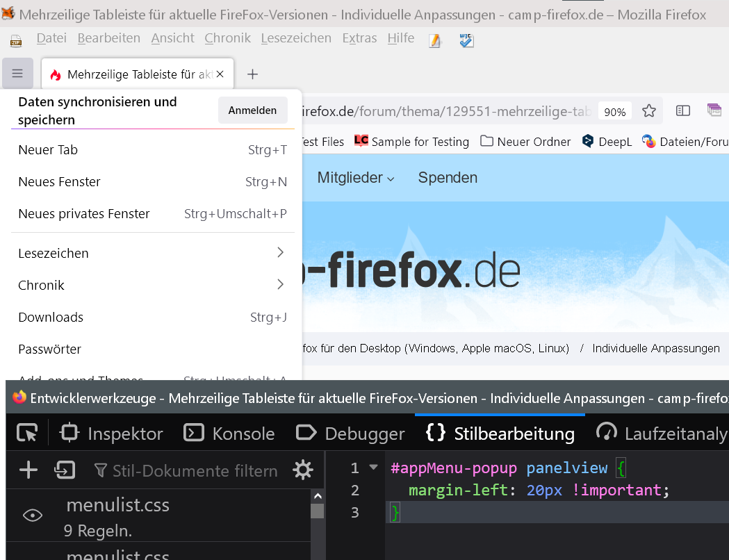The height and width of the screenshot is (560, 729).
Task: Open Dateien/Foru bookmark
Action: point(685,141)
